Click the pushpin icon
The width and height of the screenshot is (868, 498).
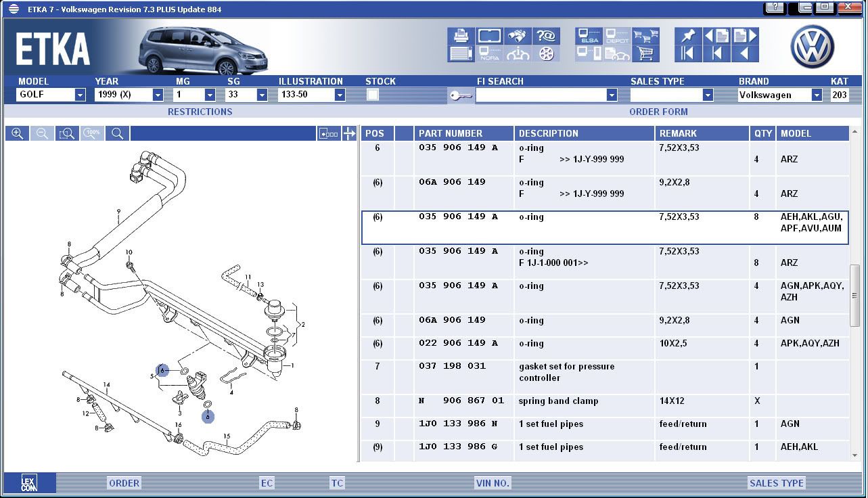click(688, 36)
